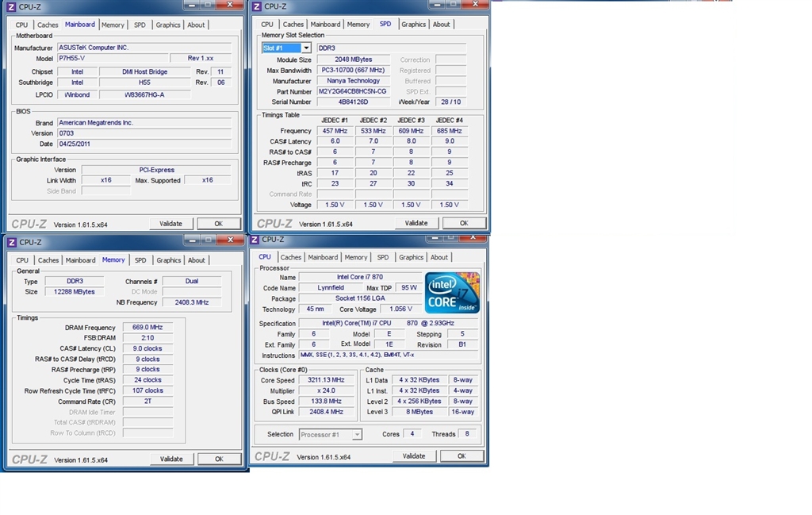Image resolution: width=812 pixels, height=515 pixels.
Task: Click the memory size value 12288 MBytes
Action: point(74,292)
